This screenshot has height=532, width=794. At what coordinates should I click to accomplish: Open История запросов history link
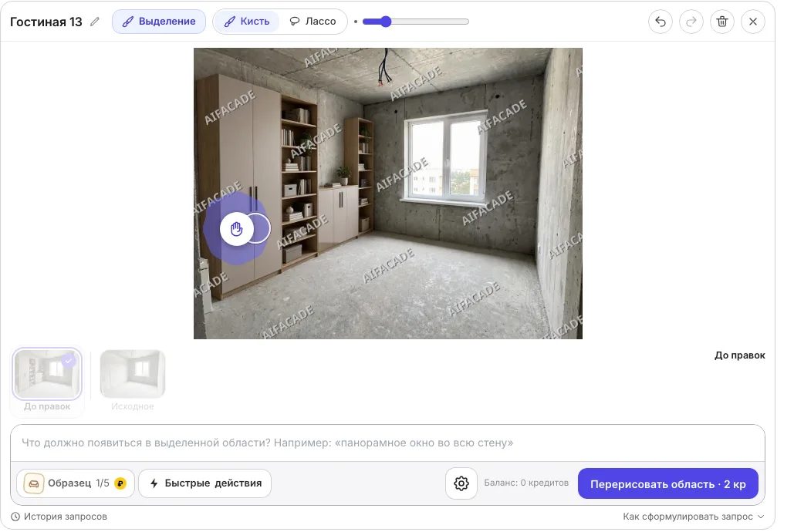pos(59,517)
